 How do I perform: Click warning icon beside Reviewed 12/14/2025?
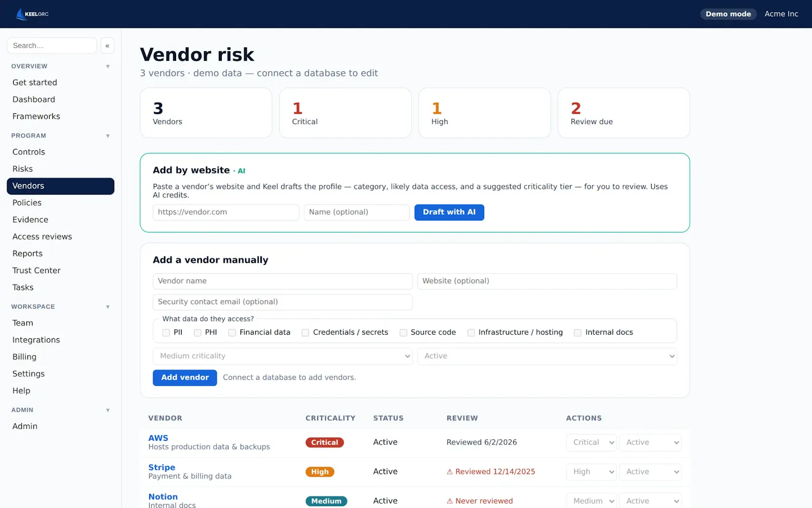(450, 472)
